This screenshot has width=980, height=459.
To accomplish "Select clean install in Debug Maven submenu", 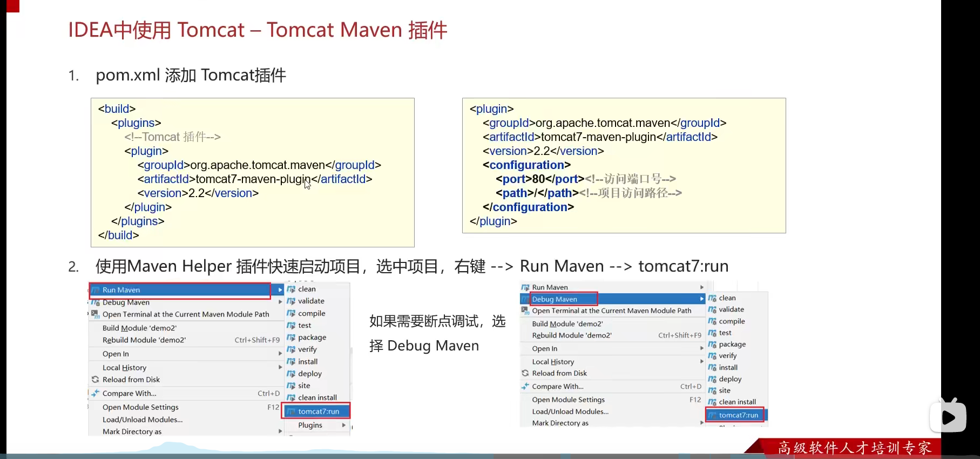I will click(x=736, y=402).
